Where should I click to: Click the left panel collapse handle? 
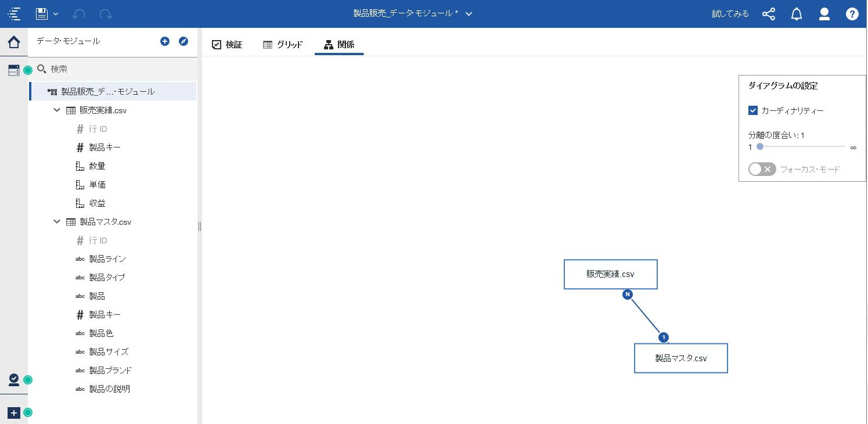click(x=200, y=226)
